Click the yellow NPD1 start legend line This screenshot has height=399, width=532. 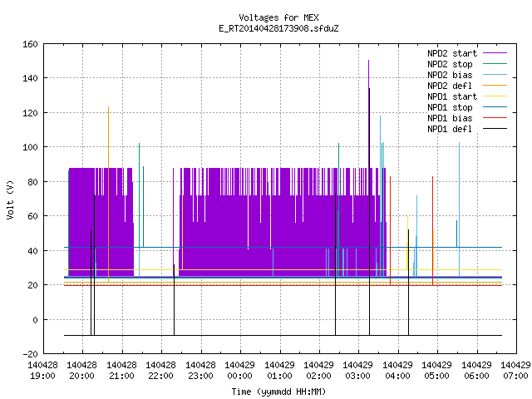click(495, 96)
